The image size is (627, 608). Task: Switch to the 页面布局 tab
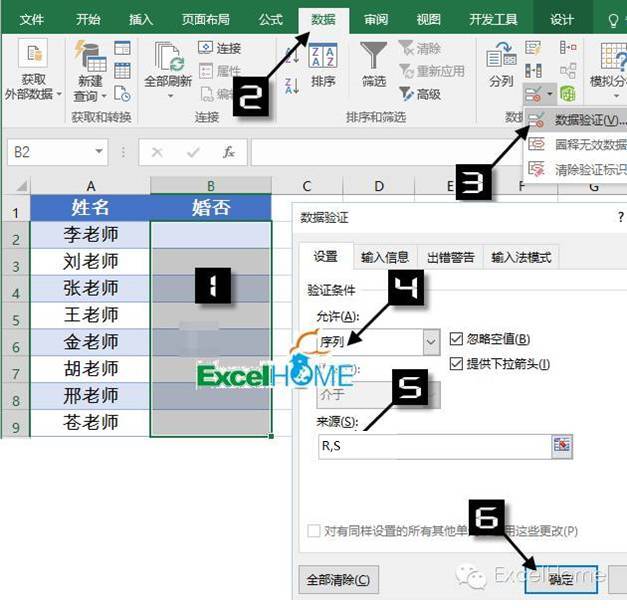pyautogui.click(x=206, y=19)
